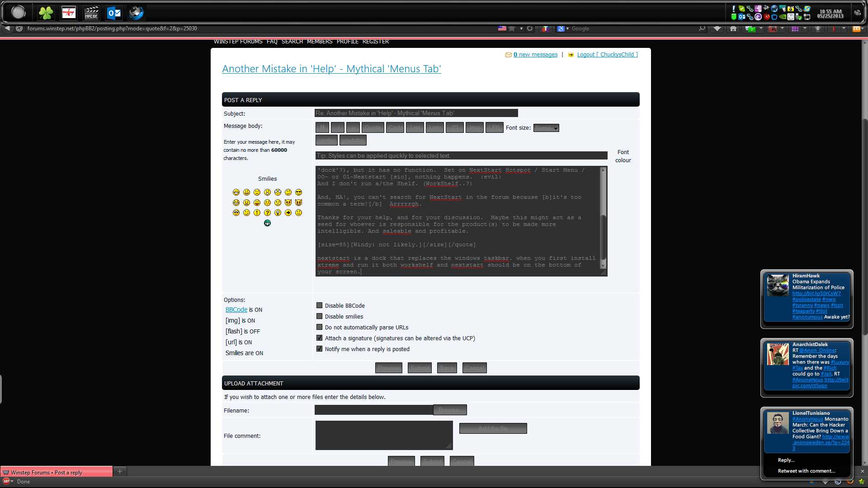Launch MPC-BE player from dock

91,13
